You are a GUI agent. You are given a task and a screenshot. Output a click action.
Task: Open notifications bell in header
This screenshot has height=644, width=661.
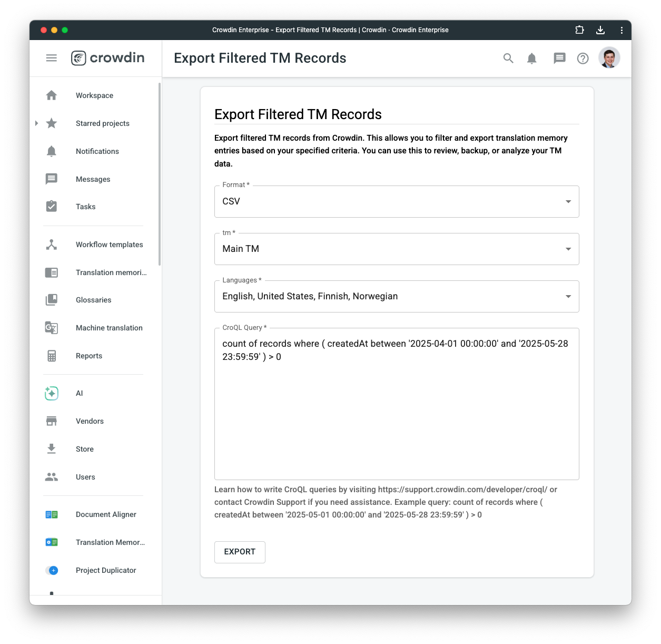pyautogui.click(x=532, y=58)
